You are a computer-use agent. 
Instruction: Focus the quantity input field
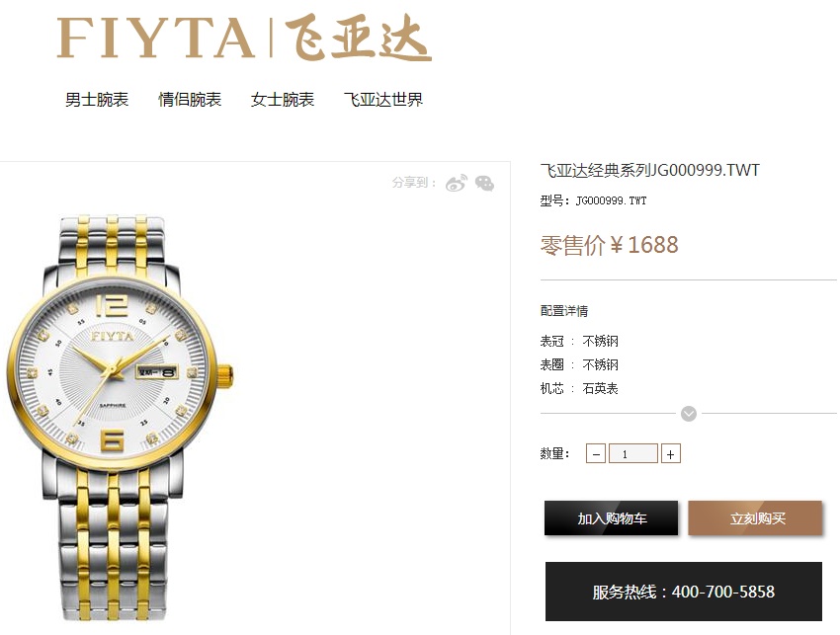(633, 454)
